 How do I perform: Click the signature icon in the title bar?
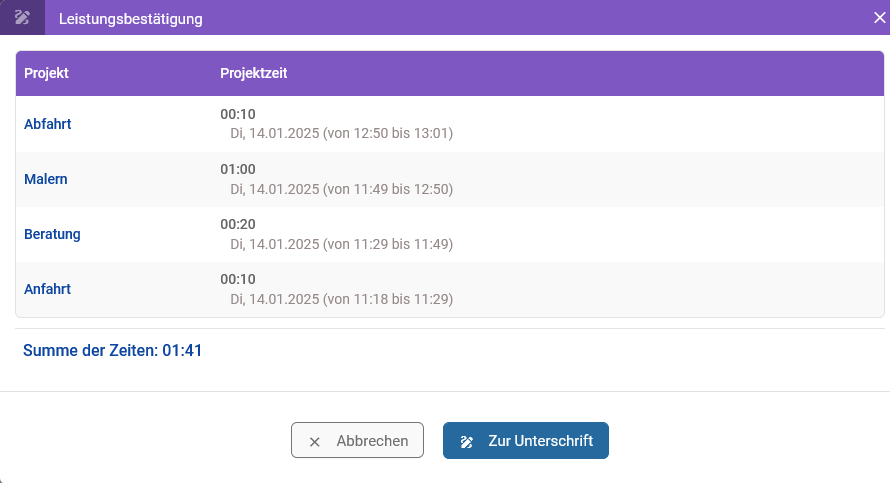[22, 17]
